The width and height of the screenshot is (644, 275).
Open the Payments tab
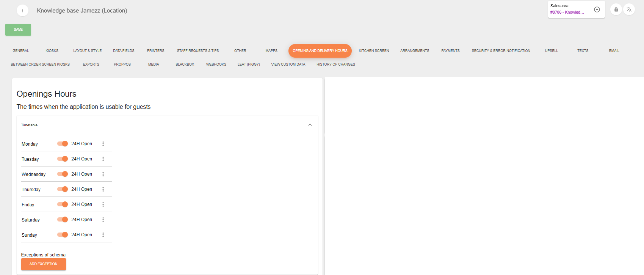click(450, 51)
